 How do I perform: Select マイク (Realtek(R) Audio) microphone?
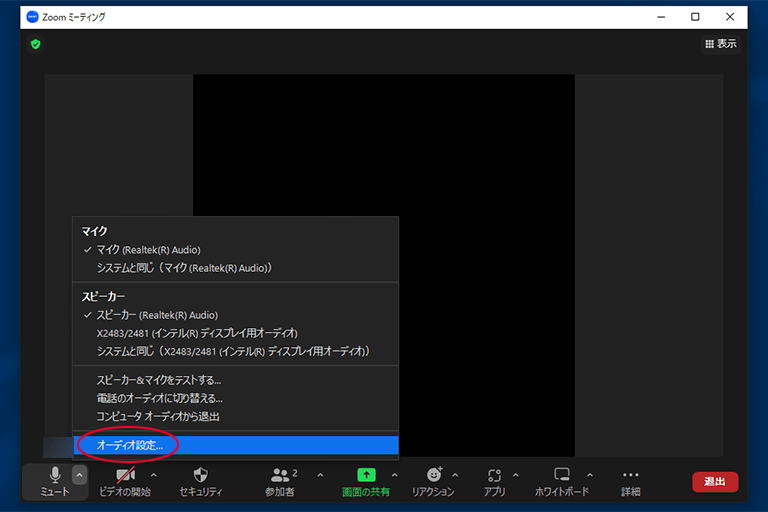pyautogui.click(x=148, y=249)
